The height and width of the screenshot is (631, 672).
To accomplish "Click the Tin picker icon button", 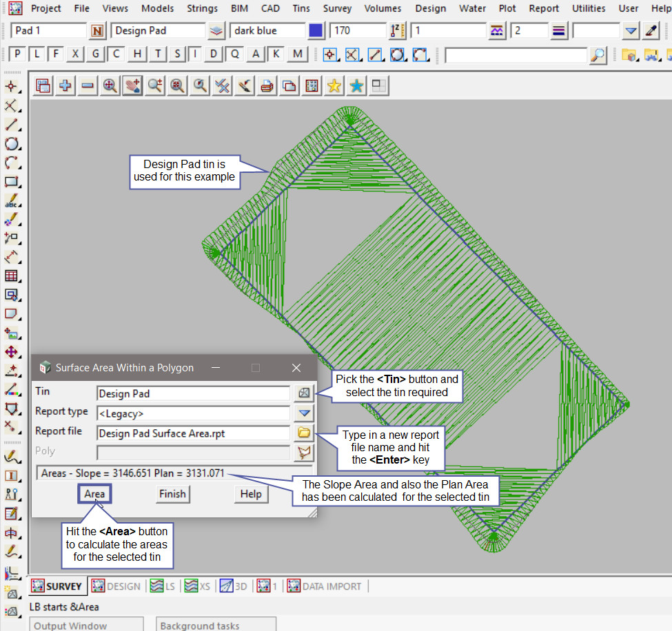I will coord(304,393).
